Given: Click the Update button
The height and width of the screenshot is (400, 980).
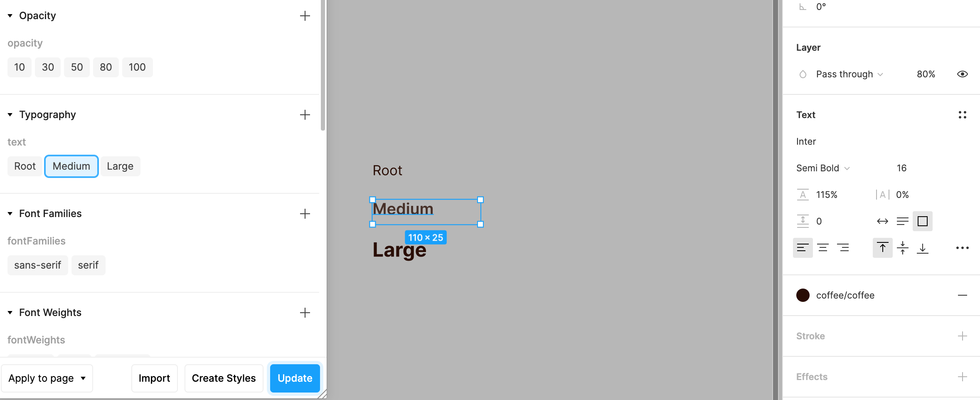Looking at the screenshot, I should coord(295,378).
